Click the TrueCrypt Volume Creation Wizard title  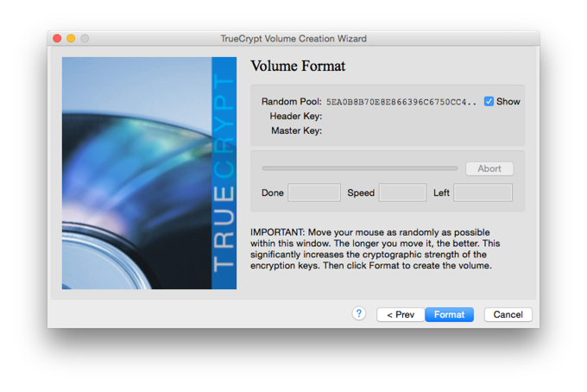tap(293, 39)
